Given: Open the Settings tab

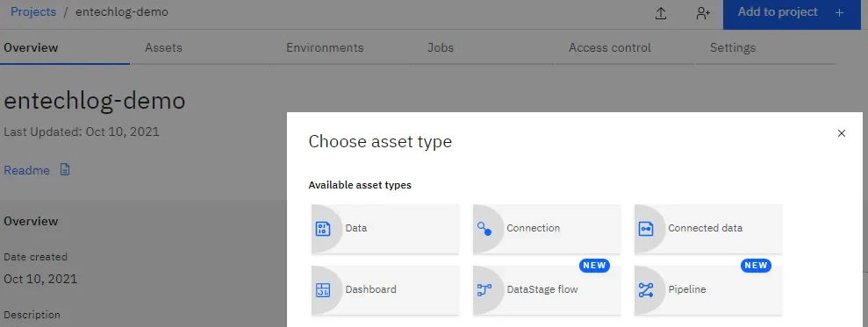Looking at the screenshot, I should click(x=733, y=47).
